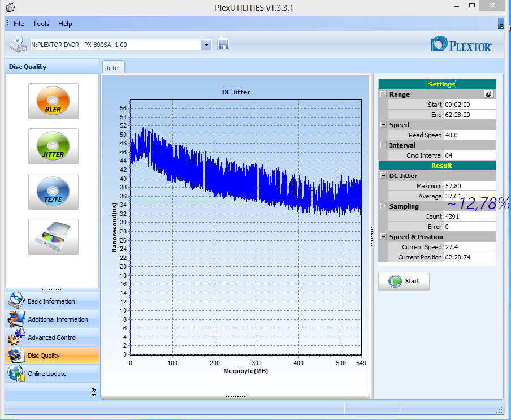Click the green play icon on Start
Screen dimensions: 511x420
pyautogui.click(x=395, y=281)
